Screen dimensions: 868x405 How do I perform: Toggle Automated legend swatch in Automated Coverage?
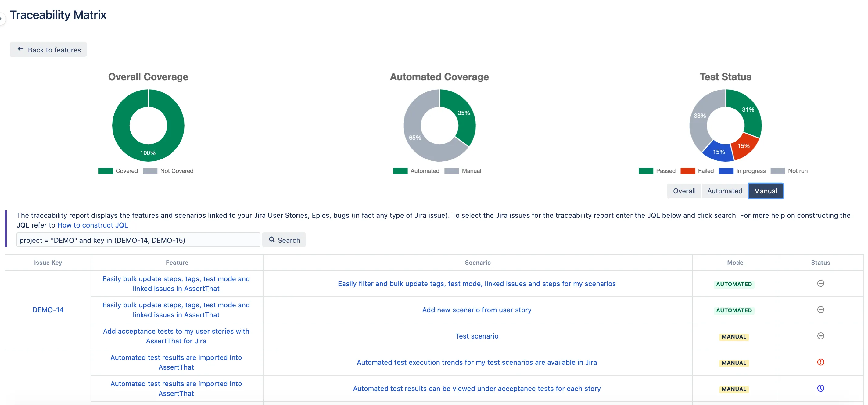click(x=400, y=171)
